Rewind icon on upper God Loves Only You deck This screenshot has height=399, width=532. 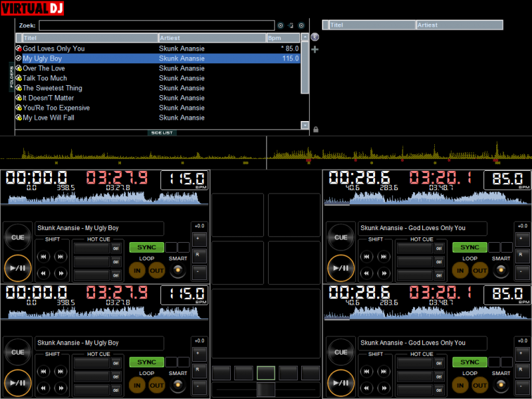point(367,273)
